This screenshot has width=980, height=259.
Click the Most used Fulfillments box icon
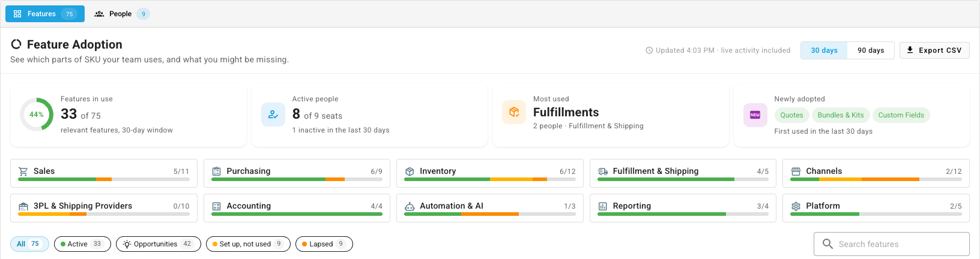(514, 112)
